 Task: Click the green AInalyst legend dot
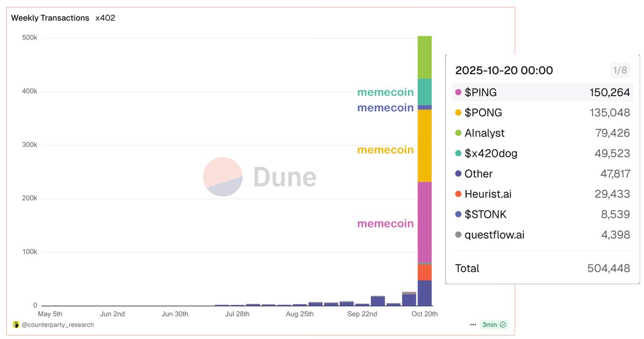click(x=458, y=133)
